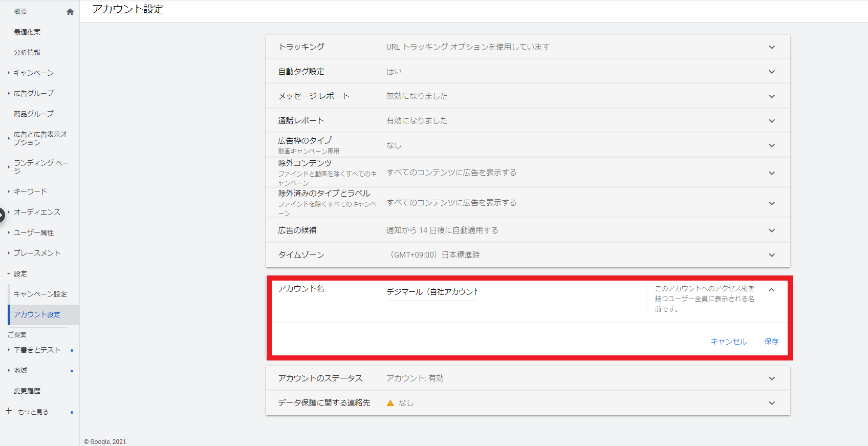Expand the 除外コンテンツ row chevron
Viewport: 868px width, 446px height.
tap(772, 173)
